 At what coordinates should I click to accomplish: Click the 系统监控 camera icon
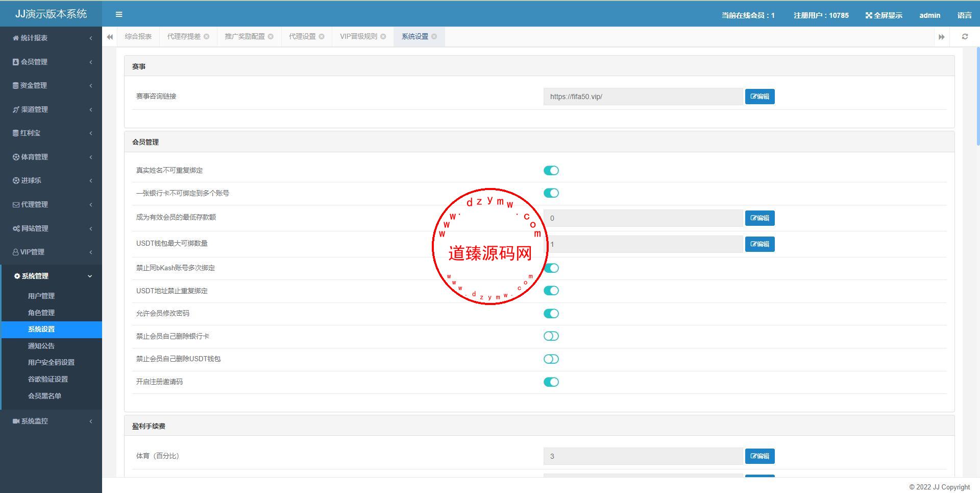(x=16, y=421)
